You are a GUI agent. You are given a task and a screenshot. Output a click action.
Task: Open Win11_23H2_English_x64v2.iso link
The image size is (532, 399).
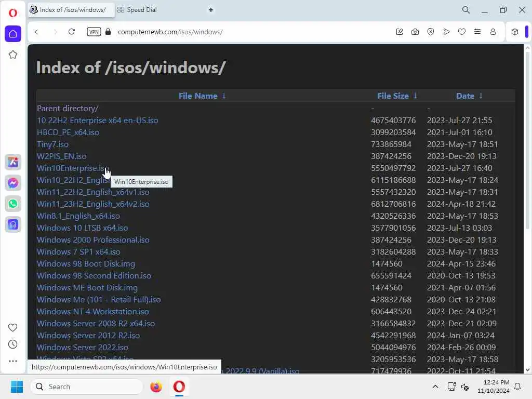point(93,204)
